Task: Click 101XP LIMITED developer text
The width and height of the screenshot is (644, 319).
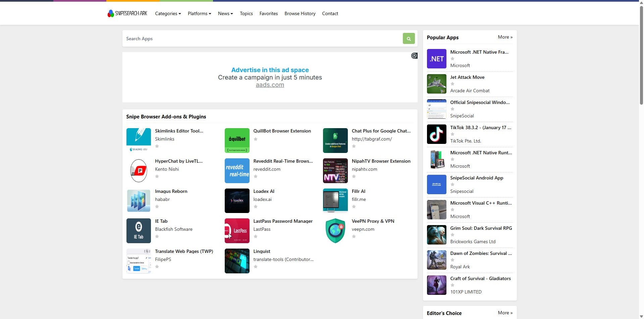Action: [x=466, y=292]
